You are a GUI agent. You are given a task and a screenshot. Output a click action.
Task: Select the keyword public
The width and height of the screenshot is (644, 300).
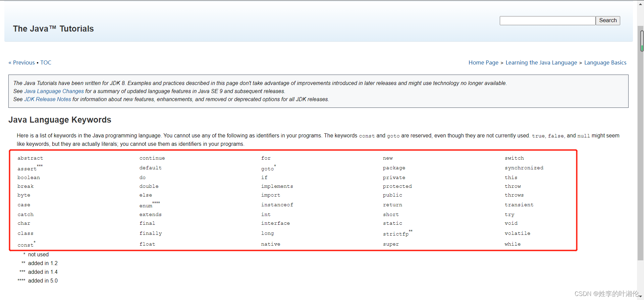[x=392, y=195]
